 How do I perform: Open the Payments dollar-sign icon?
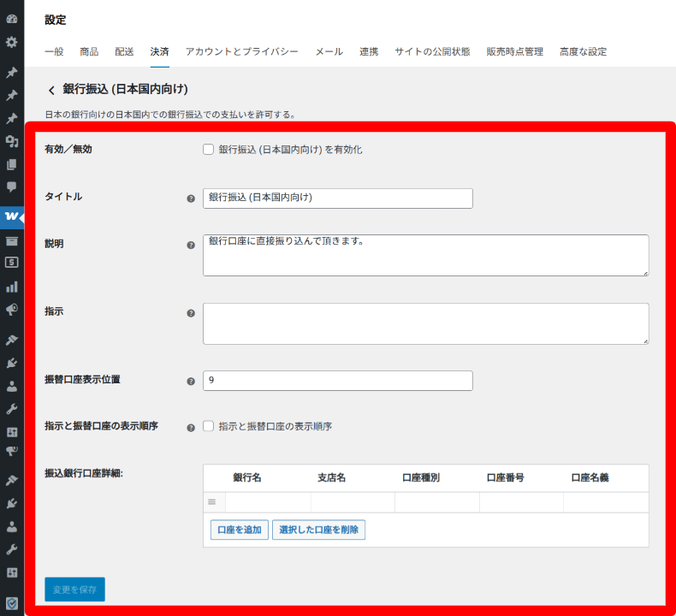[12, 262]
